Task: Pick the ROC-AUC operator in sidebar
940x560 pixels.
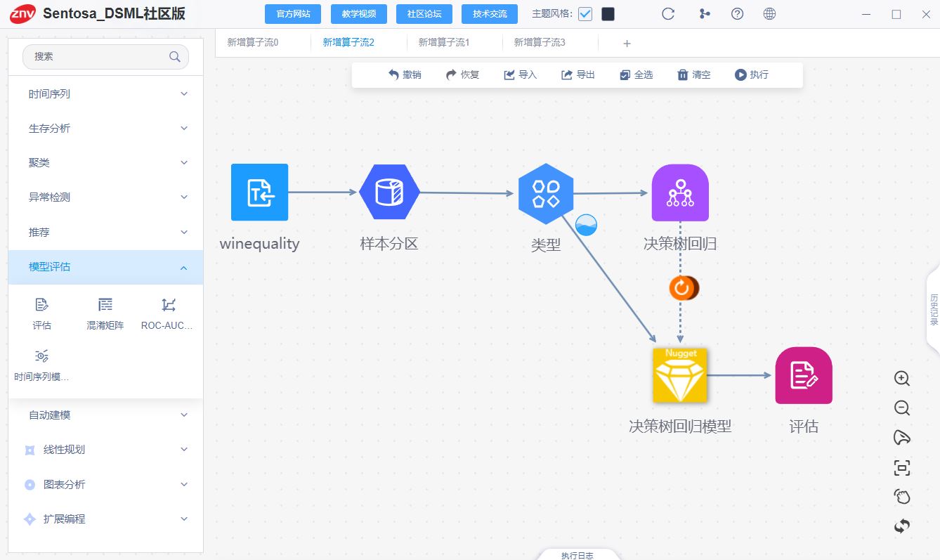Action: pyautogui.click(x=167, y=313)
